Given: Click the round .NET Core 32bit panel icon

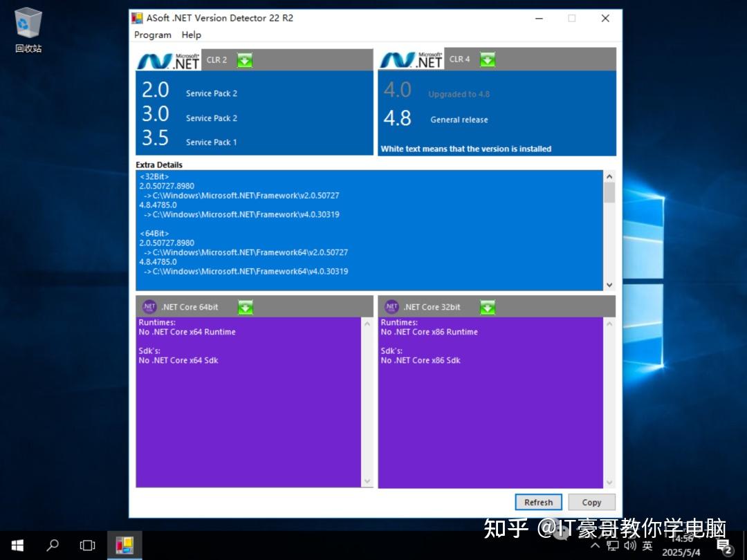Looking at the screenshot, I should (391, 306).
